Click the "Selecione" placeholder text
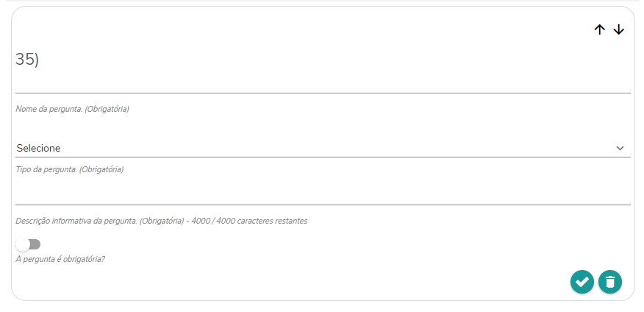644x312 pixels. [39, 148]
